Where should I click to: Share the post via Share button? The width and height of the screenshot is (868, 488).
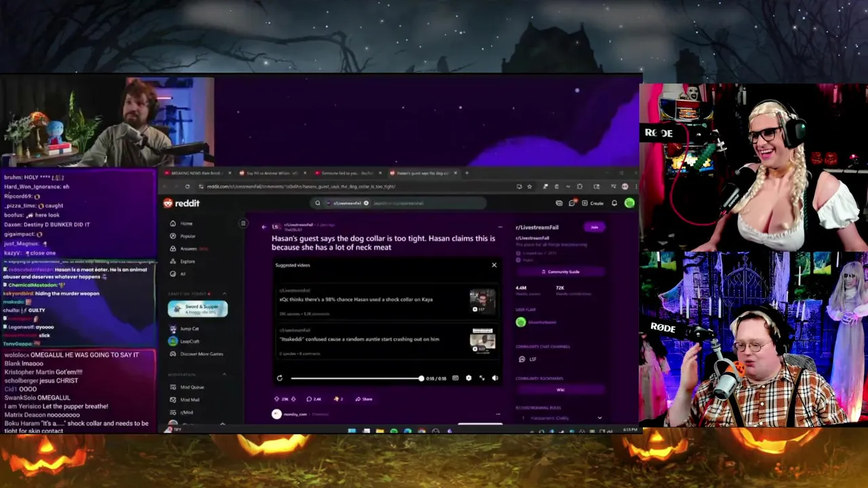[364, 399]
